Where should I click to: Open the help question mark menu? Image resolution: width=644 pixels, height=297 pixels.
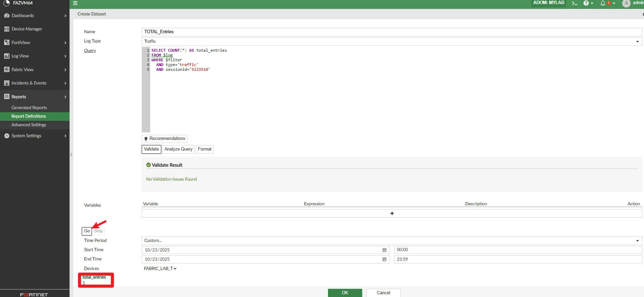pyautogui.click(x=588, y=3)
